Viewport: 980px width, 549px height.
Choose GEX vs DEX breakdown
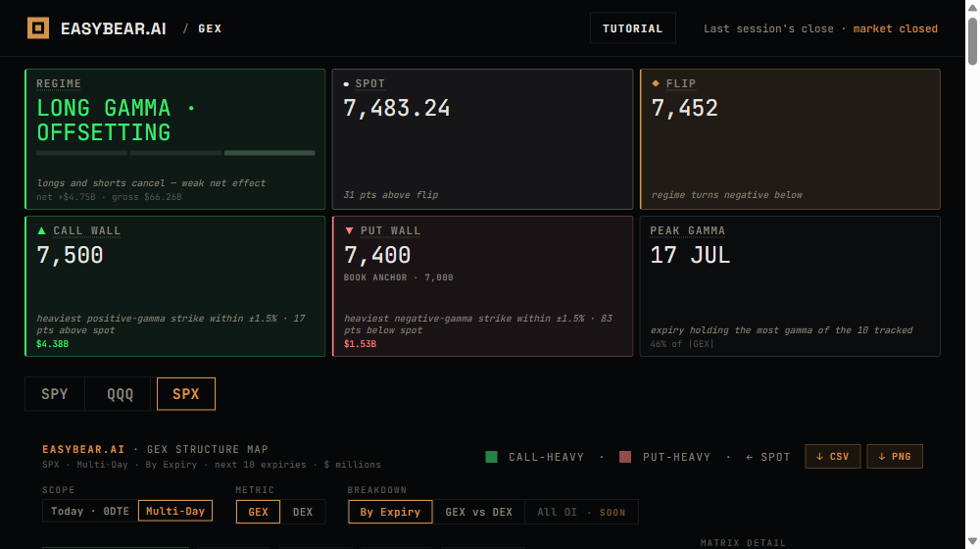click(479, 512)
